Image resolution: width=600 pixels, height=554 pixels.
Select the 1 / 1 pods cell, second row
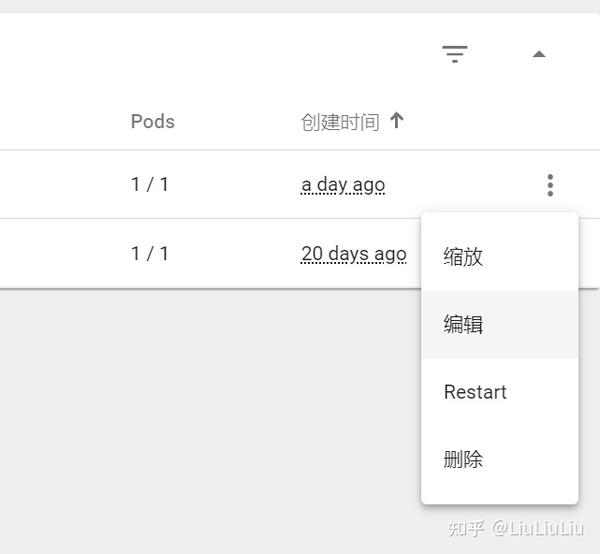[x=150, y=254]
